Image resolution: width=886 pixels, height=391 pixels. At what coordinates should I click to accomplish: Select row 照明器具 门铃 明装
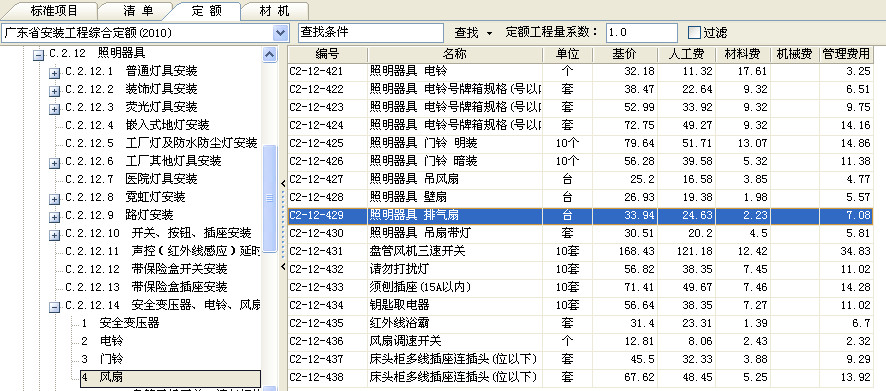580,144
